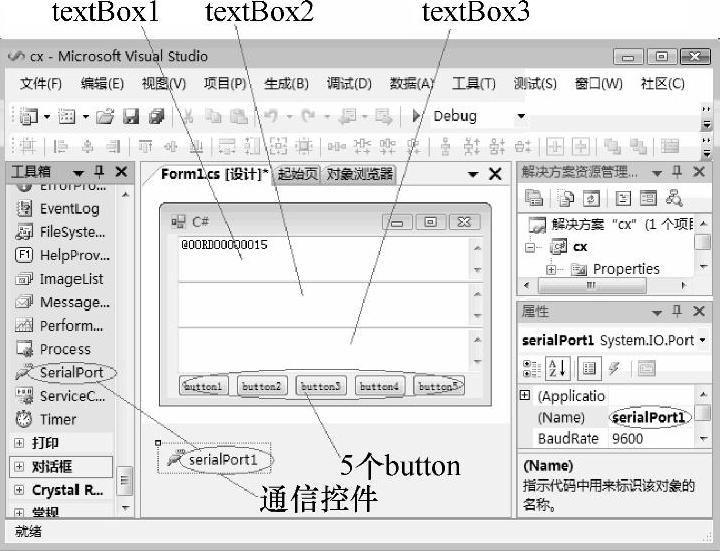The width and height of the screenshot is (720, 551).
Task: Open the 编辑(E) menu
Action: [102, 84]
